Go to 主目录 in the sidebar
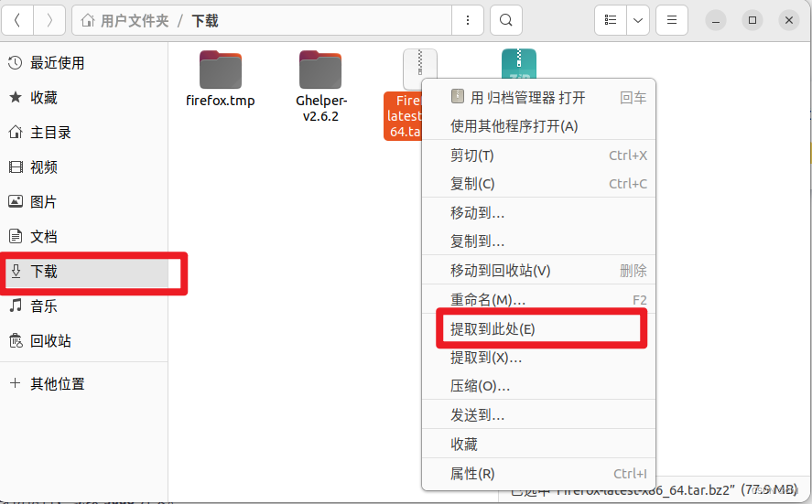Screen dimensions: 812x504 50,133
